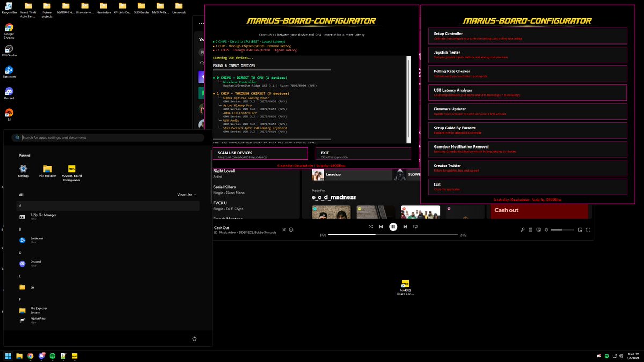Screen dimensions: 644x362
Task: Click EXIT in the USB analyzer window
Action: point(363,154)
